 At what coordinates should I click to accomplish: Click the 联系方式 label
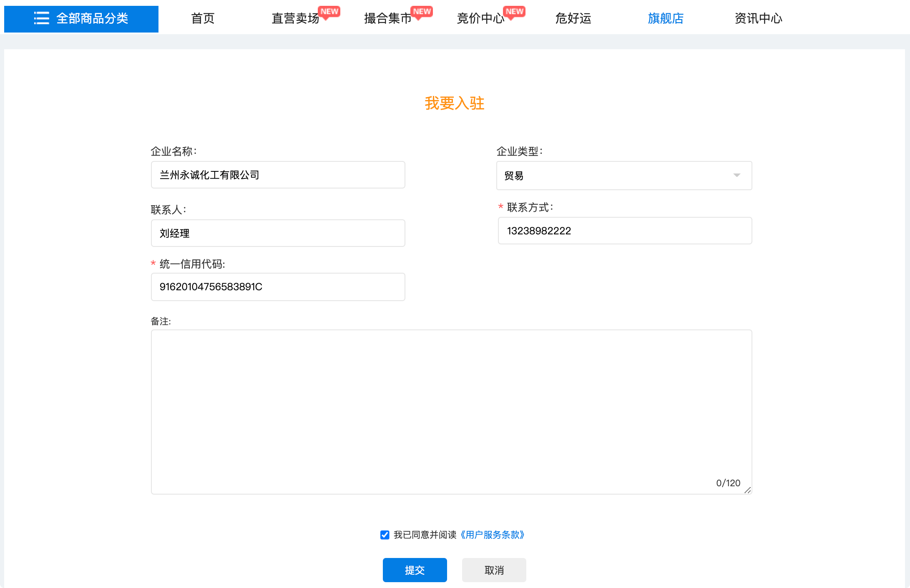tap(530, 207)
